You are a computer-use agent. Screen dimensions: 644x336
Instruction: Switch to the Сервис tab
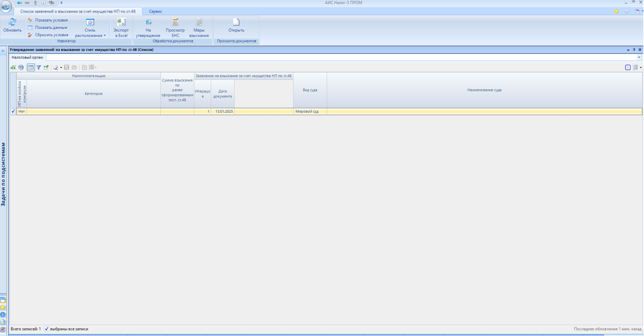(x=155, y=11)
